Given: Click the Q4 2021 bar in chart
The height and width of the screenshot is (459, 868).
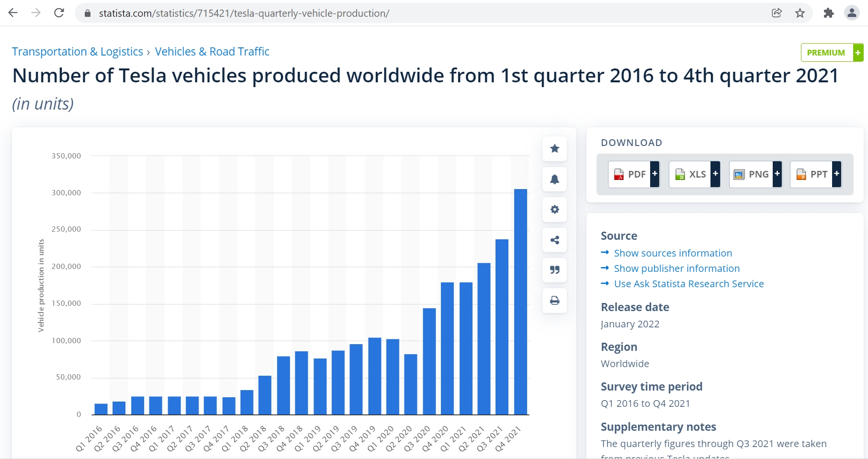Looking at the screenshot, I should [520, 302].
